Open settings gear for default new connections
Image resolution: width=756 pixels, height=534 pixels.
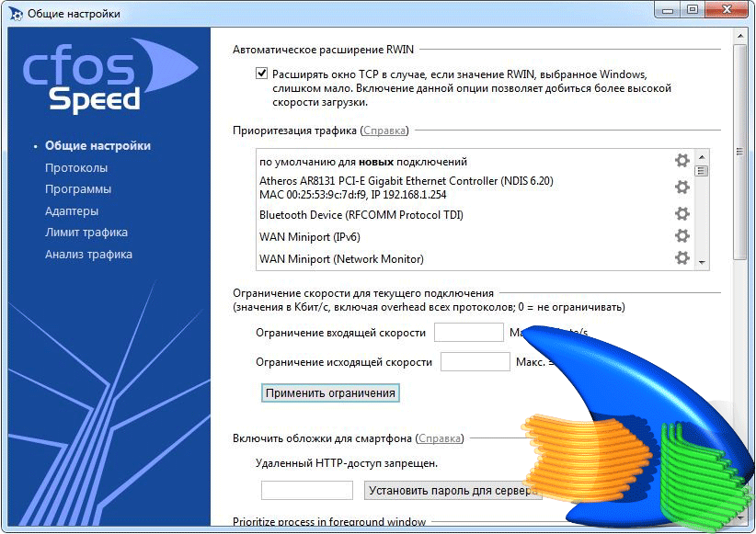pos(682,161)
